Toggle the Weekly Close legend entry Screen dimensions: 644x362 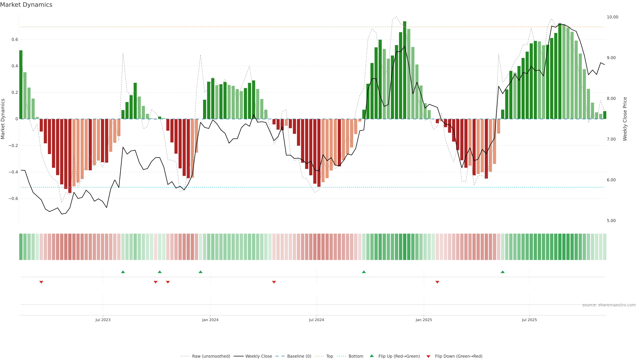tap(258, 356)
